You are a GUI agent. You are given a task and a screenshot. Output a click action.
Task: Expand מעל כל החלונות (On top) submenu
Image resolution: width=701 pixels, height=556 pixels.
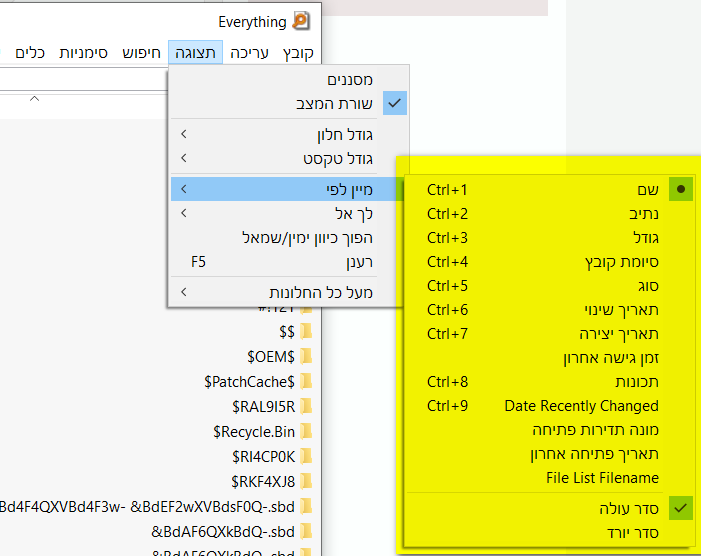tap(289, 292)
